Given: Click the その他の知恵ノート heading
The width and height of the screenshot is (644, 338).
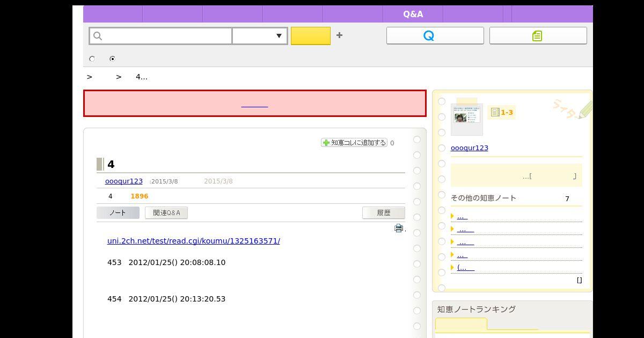Looking at the screenshot, I should pyautogui.click(x=484, y=198).
